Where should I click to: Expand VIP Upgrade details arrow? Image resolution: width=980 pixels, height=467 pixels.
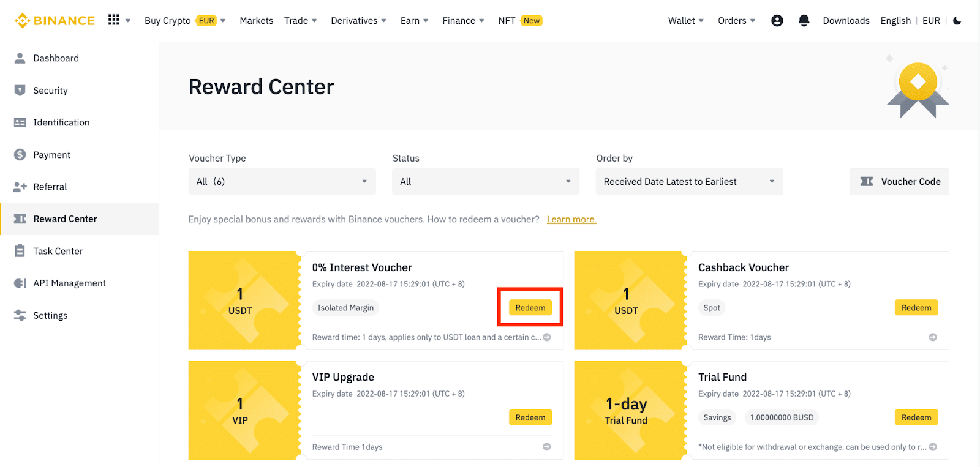point(547,447)
